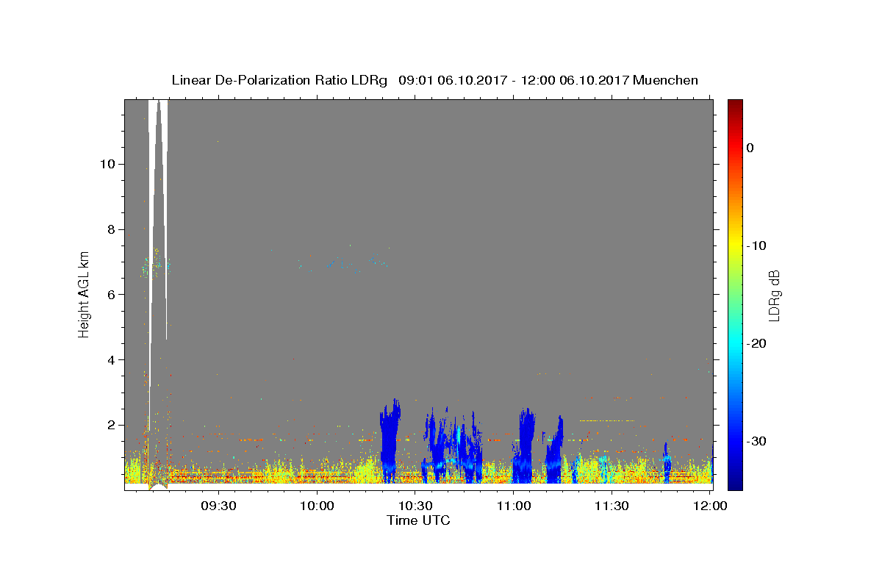
Task: Click the 11:00 time axis label
Action: [x=514, y=506]
